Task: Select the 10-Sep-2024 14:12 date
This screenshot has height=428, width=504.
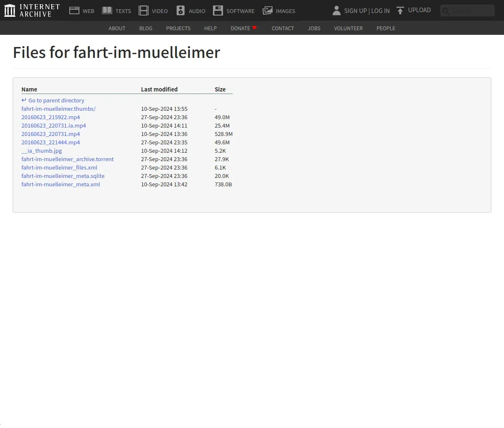Action: click(164, 151)
